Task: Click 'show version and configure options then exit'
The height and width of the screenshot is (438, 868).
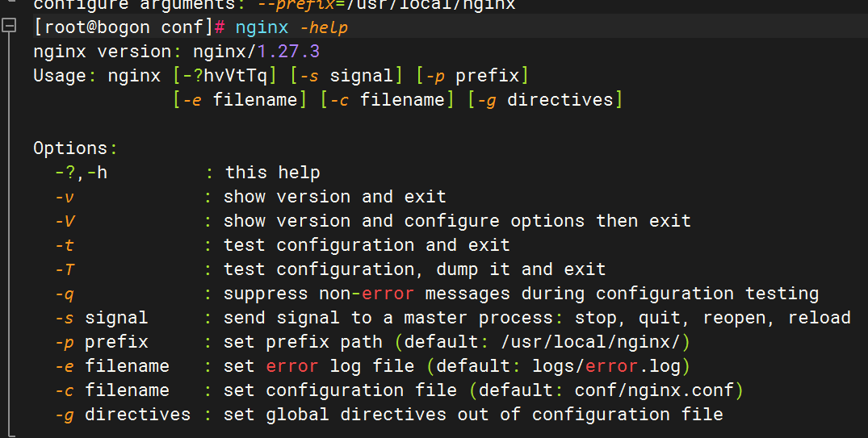Action: click(x=457, y=221)
